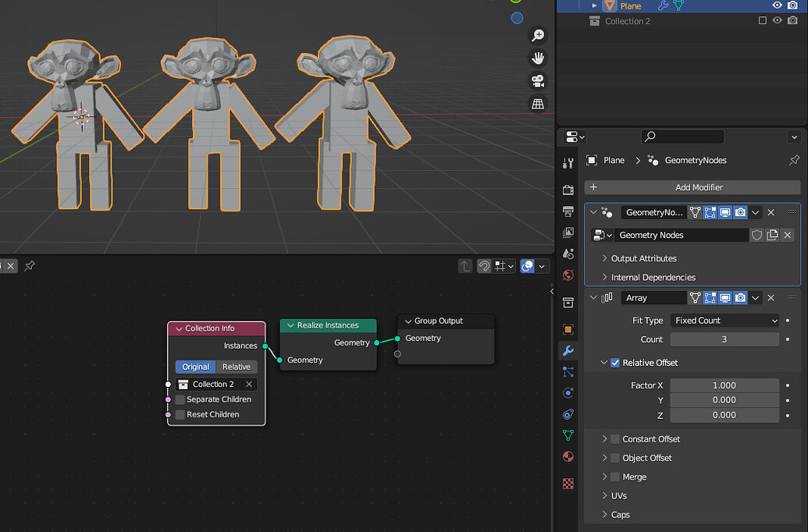The image size is (808, 532).
Task: Go to parent node tree arrow icon
Action: [465, 266]
